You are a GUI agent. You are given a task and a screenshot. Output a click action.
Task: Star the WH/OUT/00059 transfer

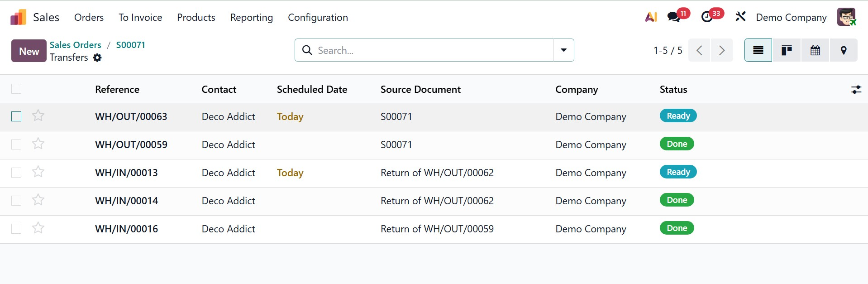[x=38, y=144]
